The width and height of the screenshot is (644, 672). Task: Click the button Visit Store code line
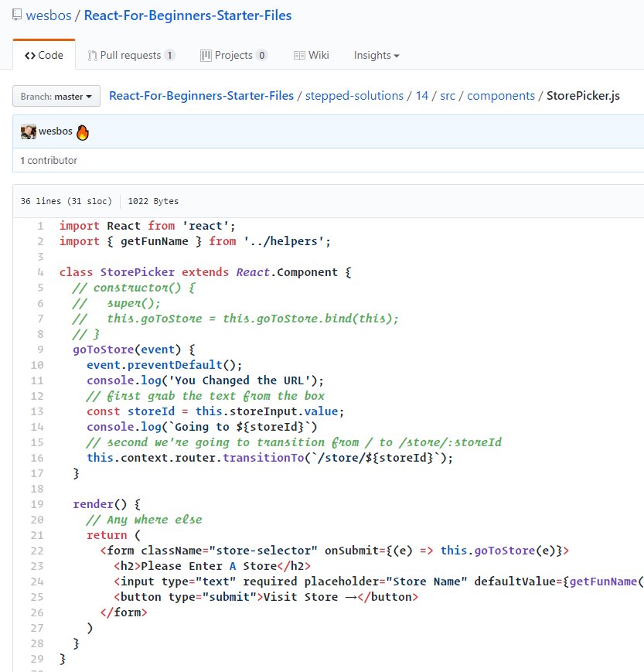click(266, 596)
